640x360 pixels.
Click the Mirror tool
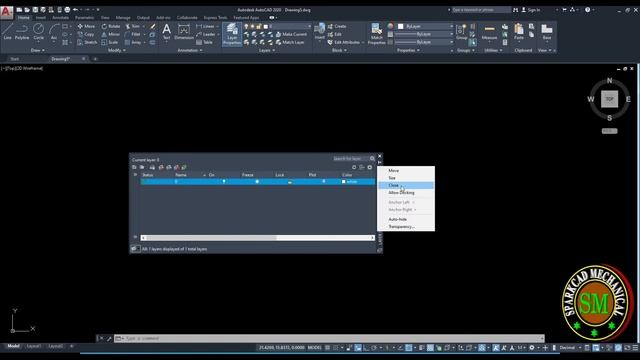pos(111,34)
